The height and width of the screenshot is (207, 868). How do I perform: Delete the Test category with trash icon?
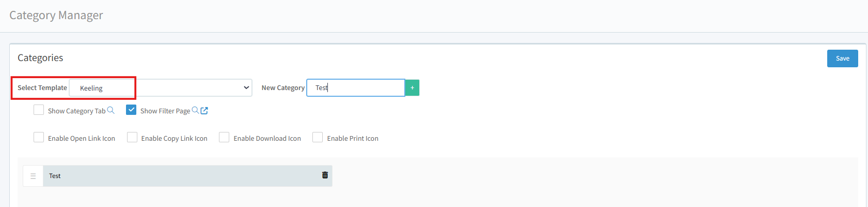point(325,175)
